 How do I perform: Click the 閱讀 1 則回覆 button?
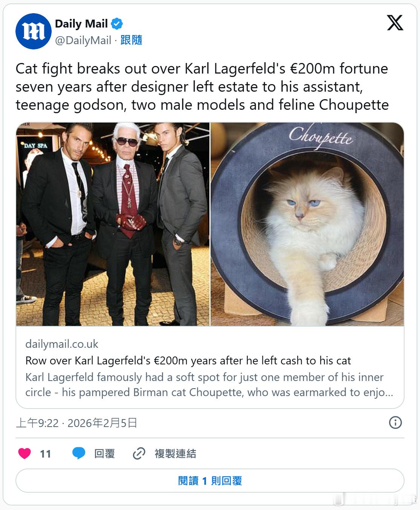[x=210, y=481]
